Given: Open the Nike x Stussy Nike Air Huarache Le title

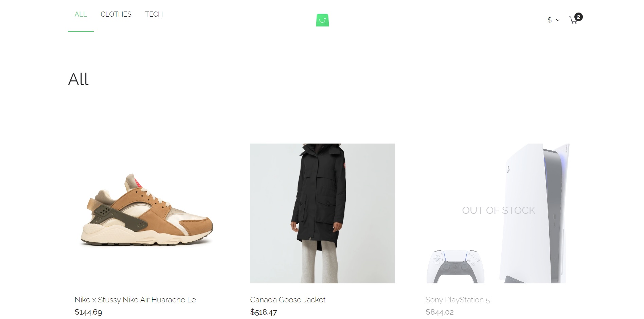Looking at the screenshot, I should [135, 300].
